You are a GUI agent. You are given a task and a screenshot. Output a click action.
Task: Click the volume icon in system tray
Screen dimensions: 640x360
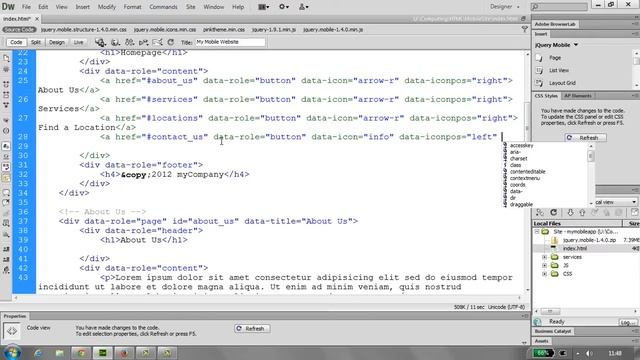pos(589,353)
